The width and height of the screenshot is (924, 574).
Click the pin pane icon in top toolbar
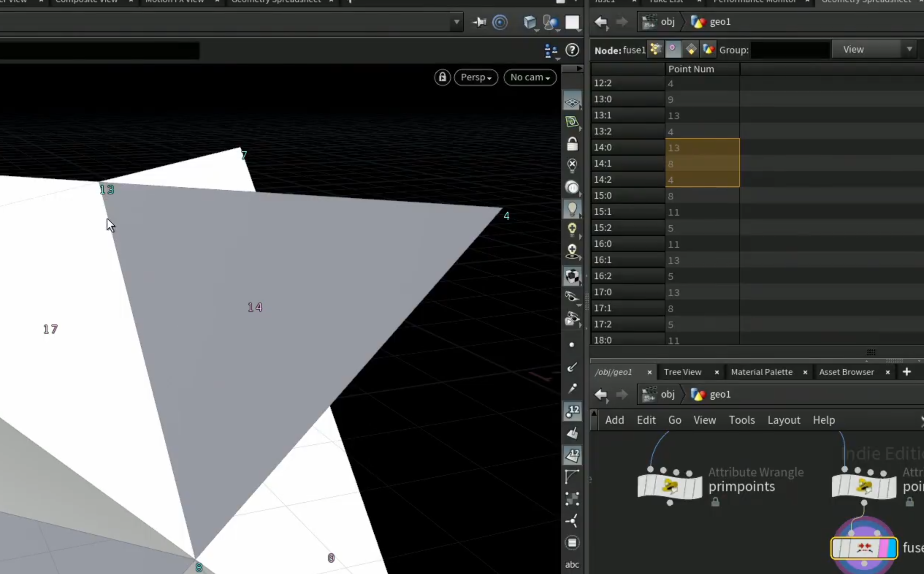click(x=479, y=22)
